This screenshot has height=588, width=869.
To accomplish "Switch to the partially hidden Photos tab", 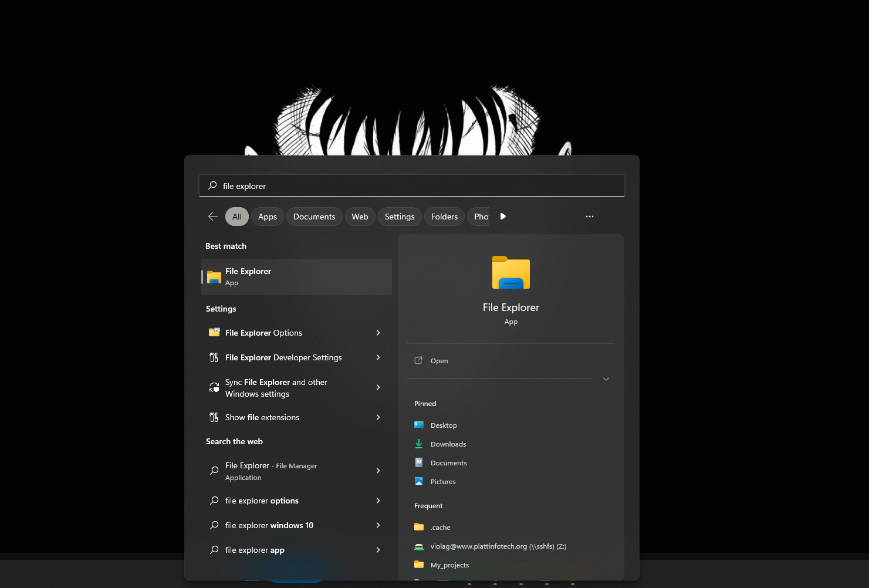I will (x=479, y=217).
